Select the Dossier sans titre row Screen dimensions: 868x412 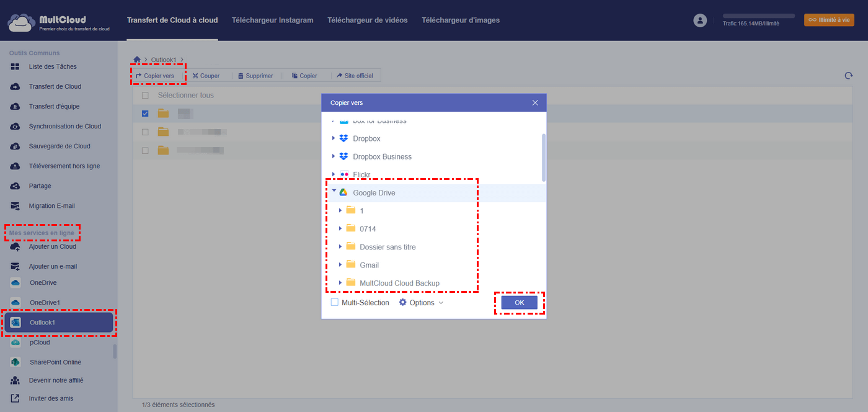(433, 247)
